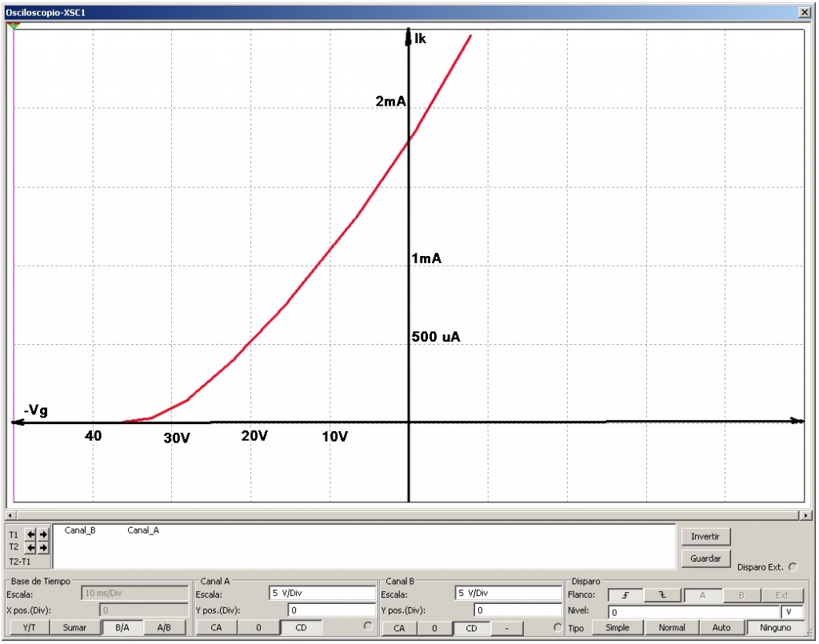Close the Osciloscopio-XSC1 window
This screenshot has width=819, height=644.
(x=804, y=14)
